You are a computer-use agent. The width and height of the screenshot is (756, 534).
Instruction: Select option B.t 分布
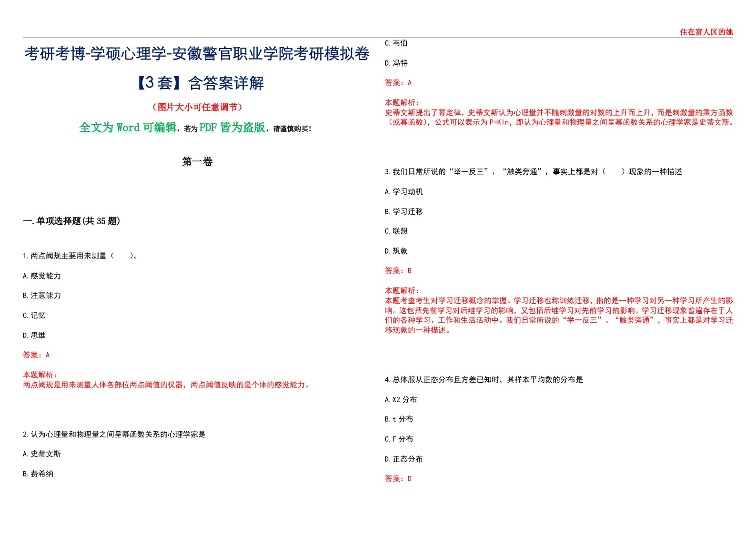click(x=399, y=419)
